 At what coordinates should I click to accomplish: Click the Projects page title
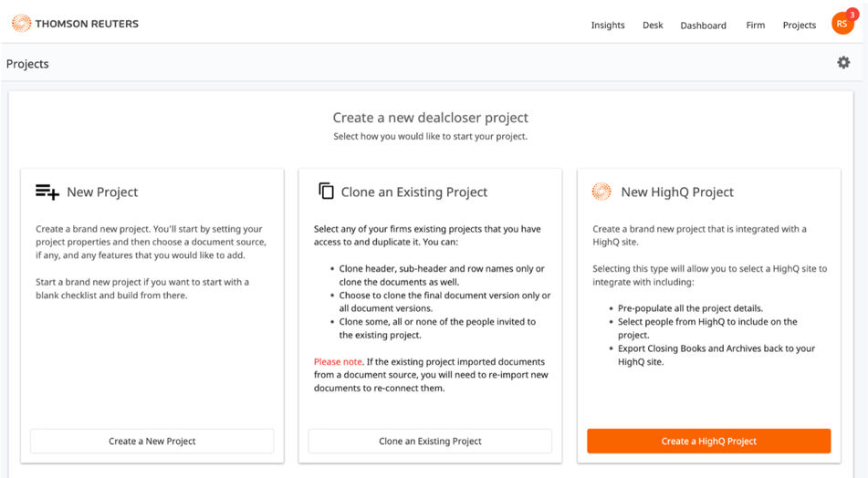[x=27, y=64]
